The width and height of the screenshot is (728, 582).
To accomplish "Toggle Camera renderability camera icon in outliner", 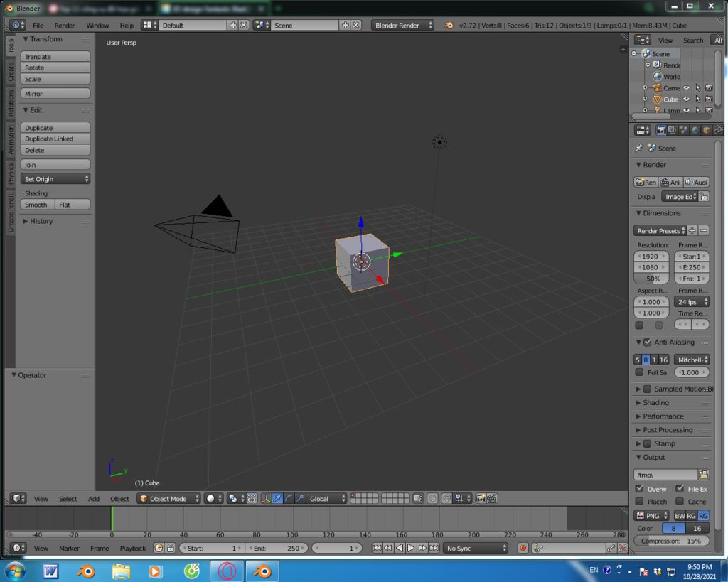I will coord(709,87).
